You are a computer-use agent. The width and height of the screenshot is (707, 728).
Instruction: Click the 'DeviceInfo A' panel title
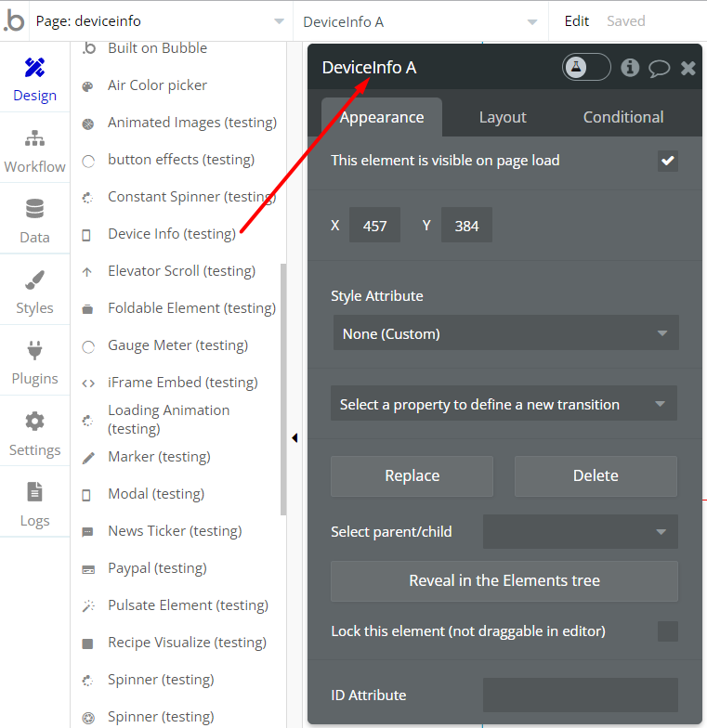click(370, 68)
